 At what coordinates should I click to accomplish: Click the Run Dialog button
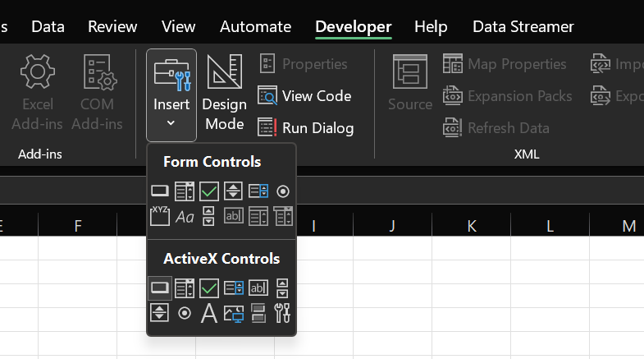click(x=305, y=128)
